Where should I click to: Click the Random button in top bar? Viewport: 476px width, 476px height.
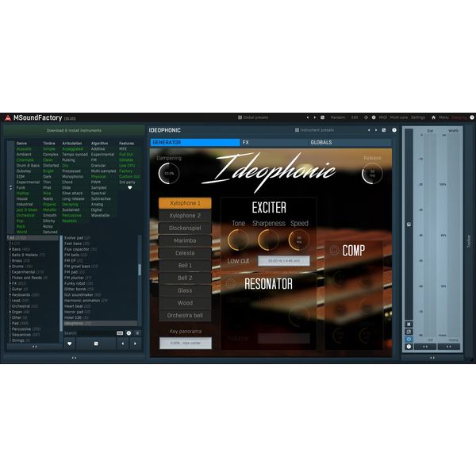(x=338, y=117)
